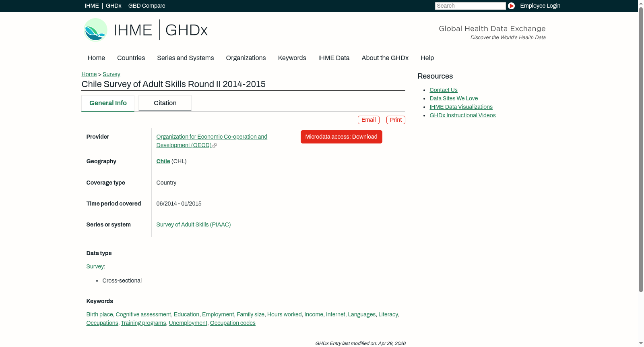
Task: Open the Countries menu
Action: pos(131,58)
